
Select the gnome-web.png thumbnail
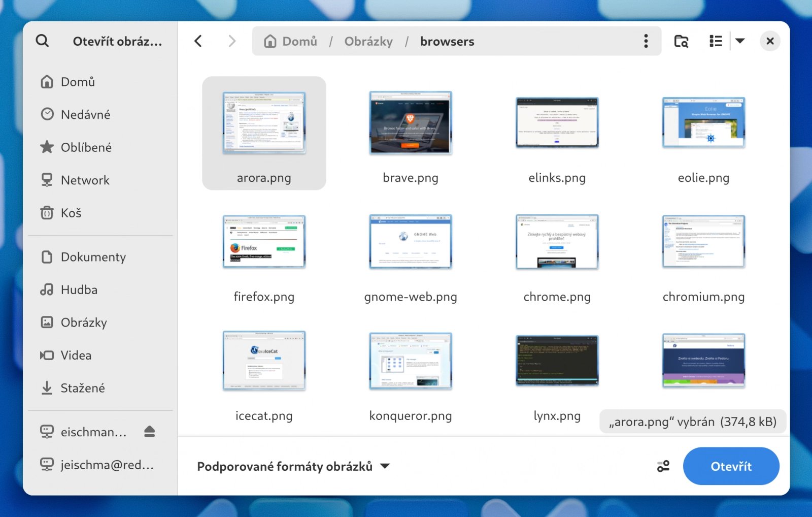coord(411,241)
